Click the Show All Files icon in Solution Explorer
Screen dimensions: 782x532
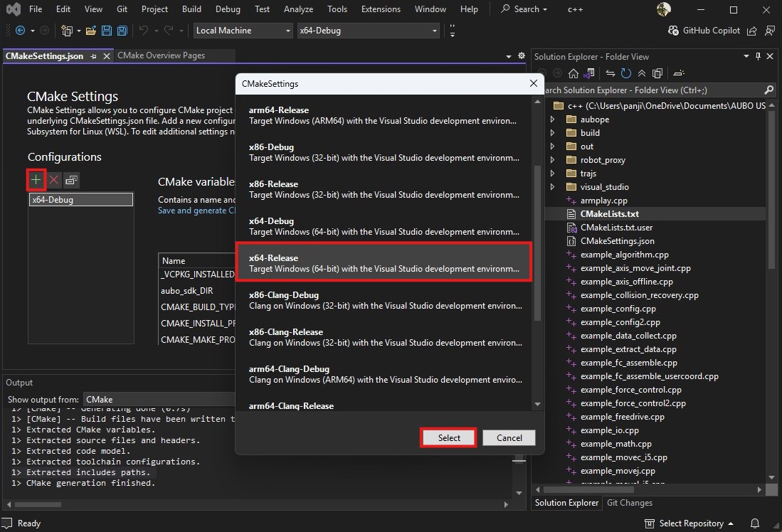click(x=657, y=73)
